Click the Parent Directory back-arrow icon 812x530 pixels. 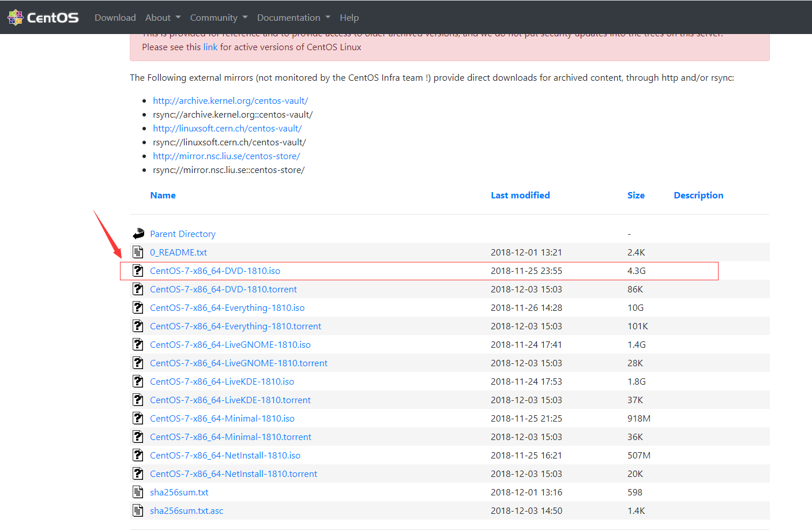138,234
